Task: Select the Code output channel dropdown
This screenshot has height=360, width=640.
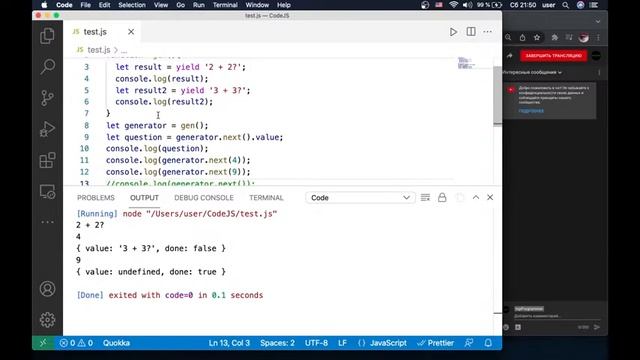Action: [x=360, y=198]
